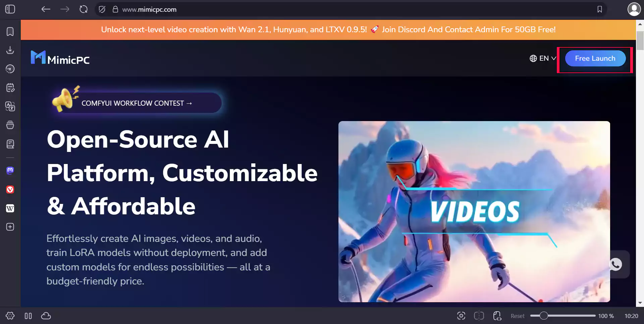Go back to the previous page
This screenshot has height=324, width=644.
pyautogui.click(x=46, y=9)
